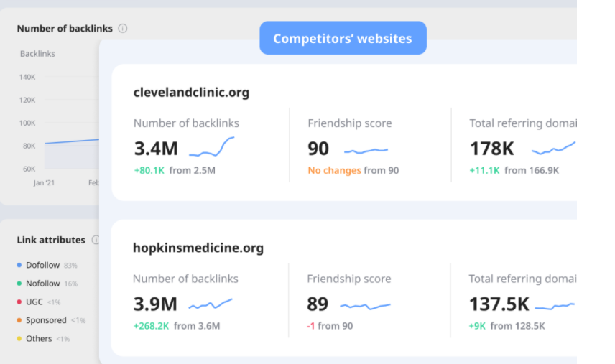Click 'Total referring domai' label under clevelandclinic.org
This screenshot has width=615, height=364.
[x=523, y=123]
